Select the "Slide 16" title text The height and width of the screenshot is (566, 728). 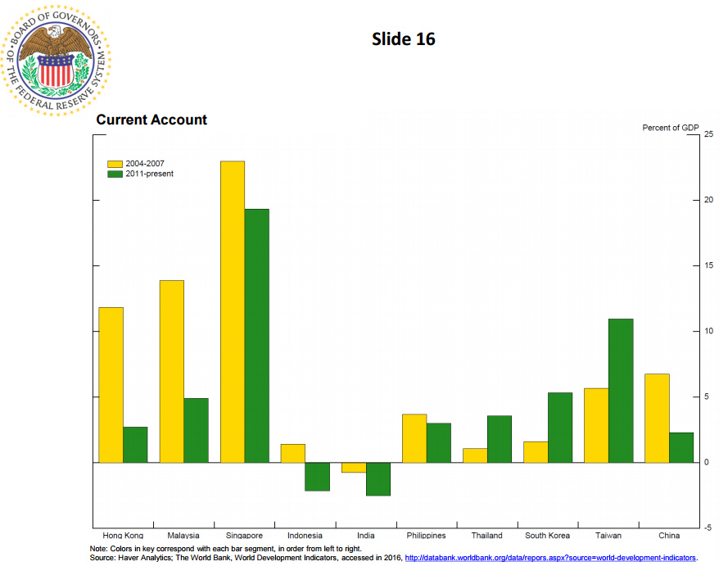pyautogui.click(x=404, y=39)
